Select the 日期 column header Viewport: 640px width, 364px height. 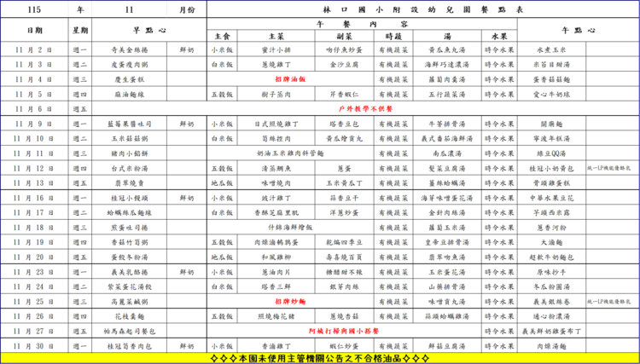[34, 30]
